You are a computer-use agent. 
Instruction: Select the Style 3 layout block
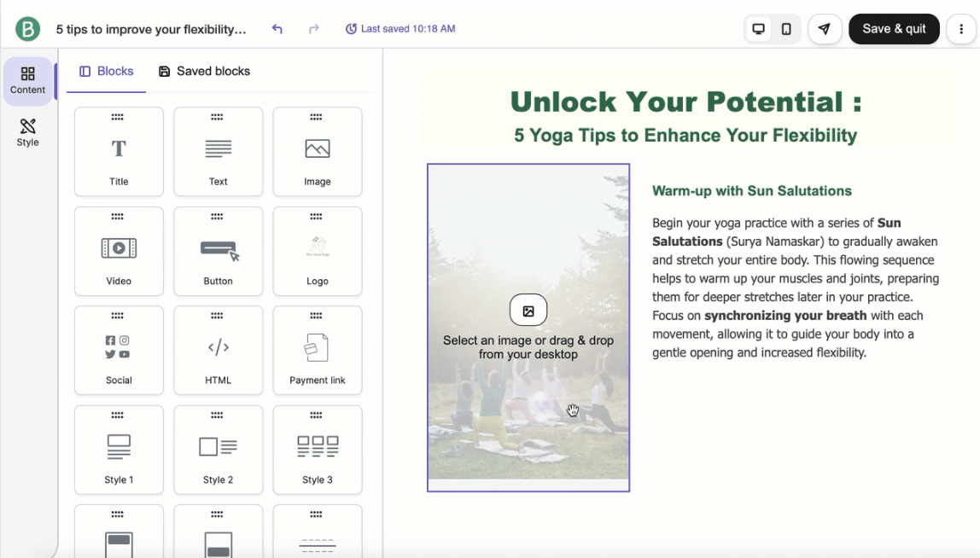tap(318, 450)
